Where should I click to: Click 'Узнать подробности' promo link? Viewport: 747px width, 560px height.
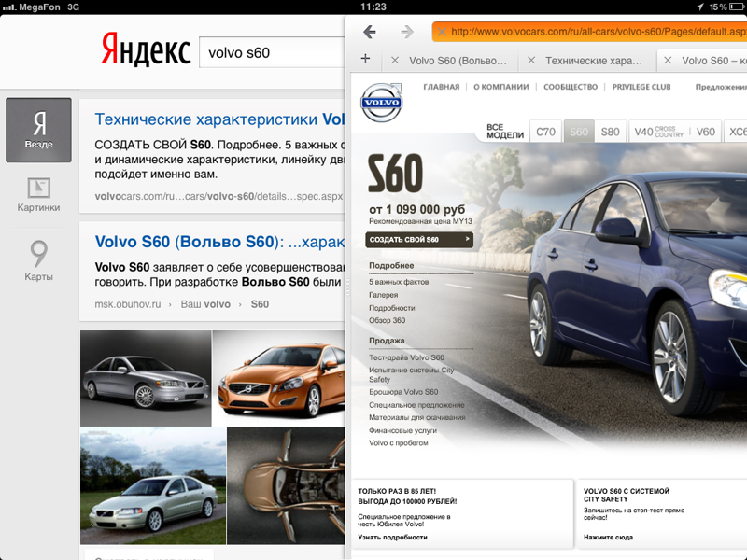tap(392, 538)
